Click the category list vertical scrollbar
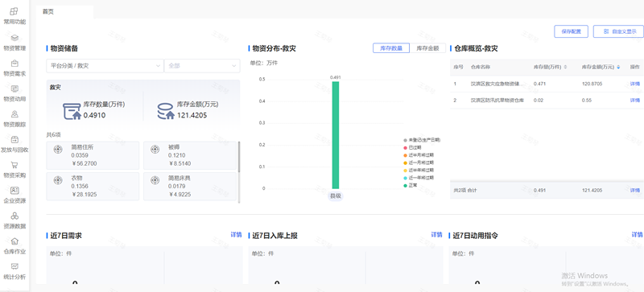This screenshot has height=292, width=644. (239, 157)
